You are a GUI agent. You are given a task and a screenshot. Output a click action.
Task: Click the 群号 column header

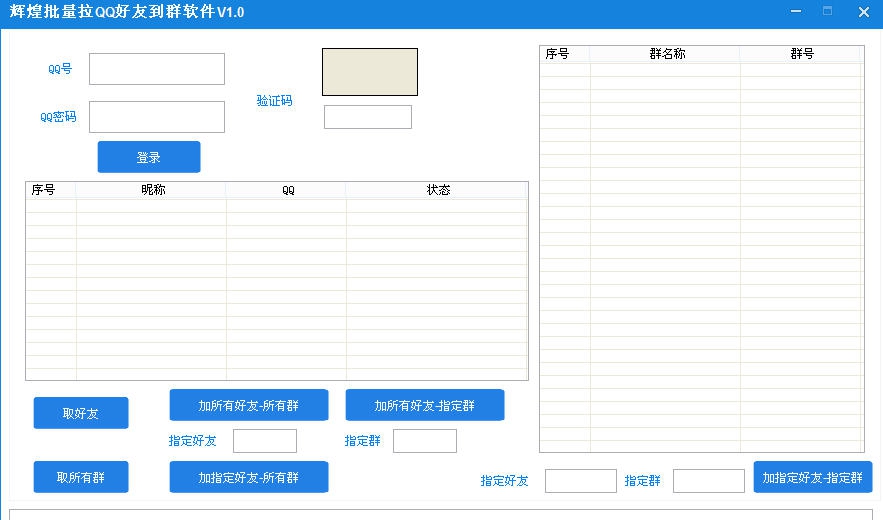(x=801, y=54)
